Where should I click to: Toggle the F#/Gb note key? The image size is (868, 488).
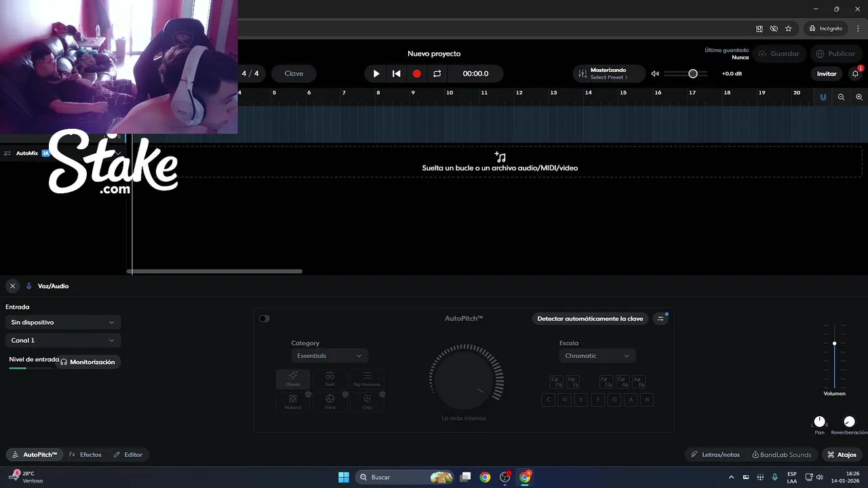(x=606, y=382)
